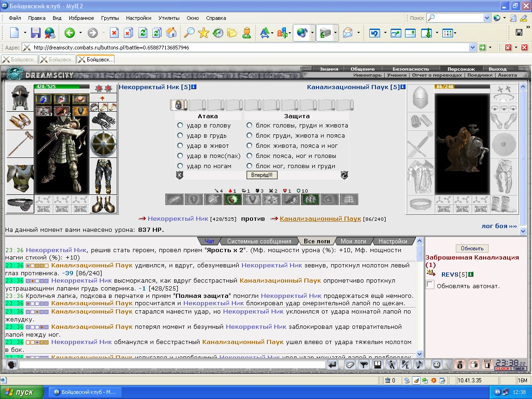Enable the 'Обновлять автомат.' checkbox

430,285
